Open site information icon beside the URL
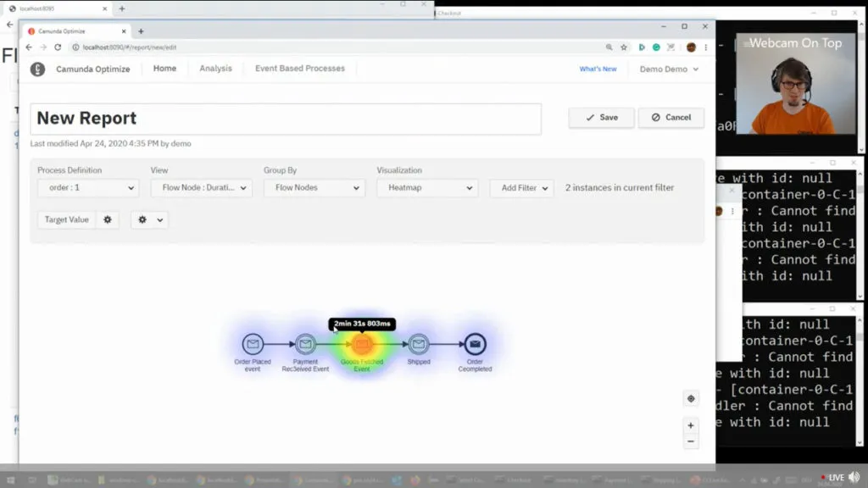The height and width of the screenshot is (488, 868). [75, 47]
